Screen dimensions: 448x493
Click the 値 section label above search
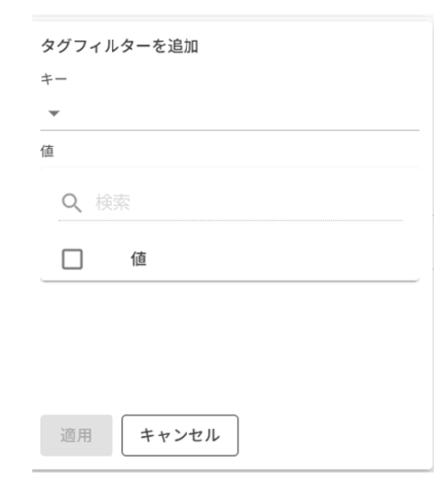(47, 151)
